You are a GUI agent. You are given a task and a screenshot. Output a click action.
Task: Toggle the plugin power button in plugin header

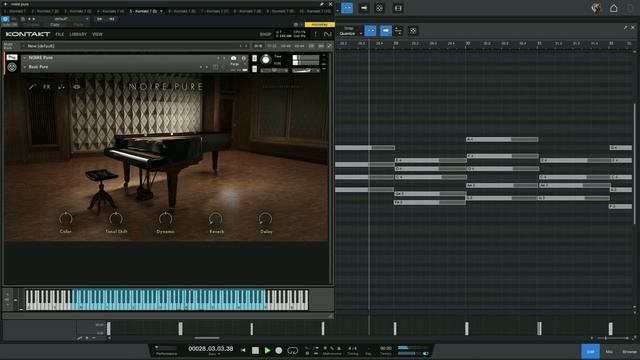(x=5, y=19)
